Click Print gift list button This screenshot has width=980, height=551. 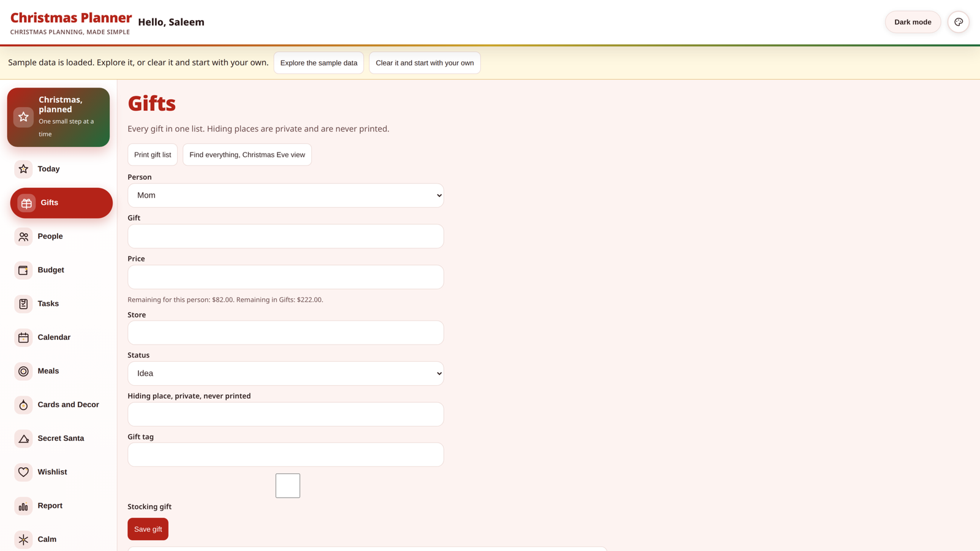[x=153, y=155]
